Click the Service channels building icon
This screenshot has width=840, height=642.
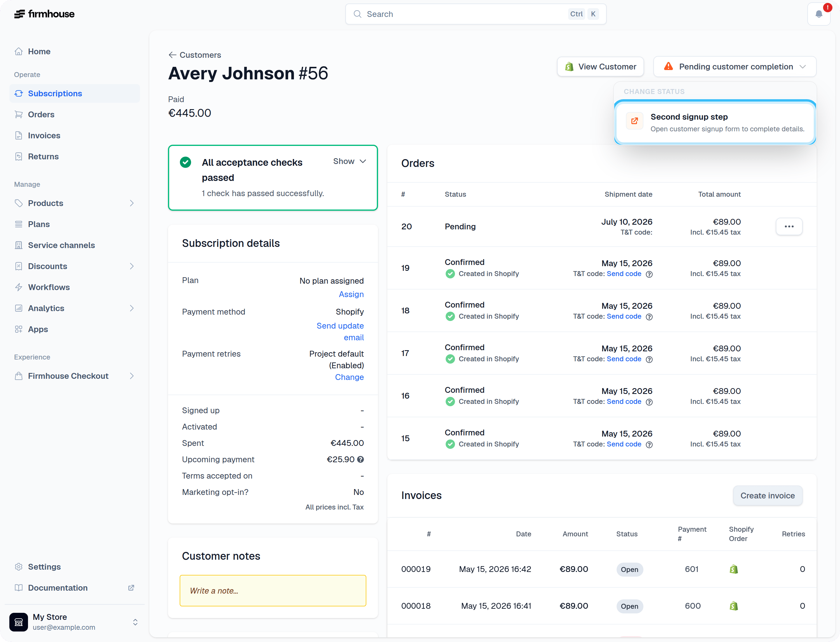[19, 245]
